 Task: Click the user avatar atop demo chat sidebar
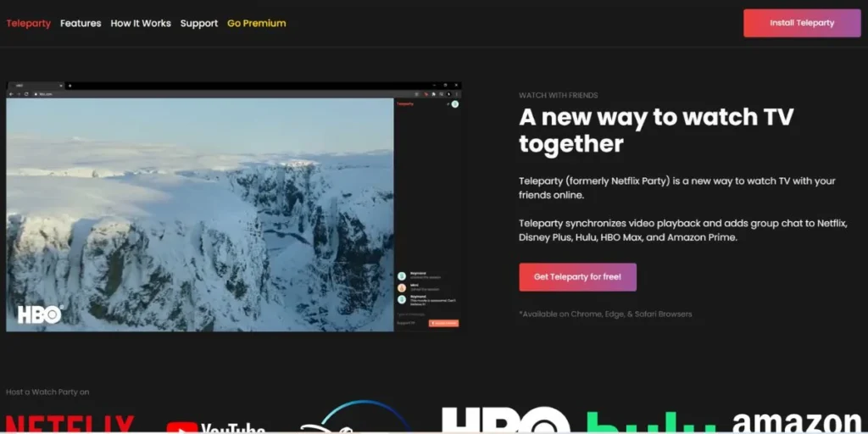454,104
